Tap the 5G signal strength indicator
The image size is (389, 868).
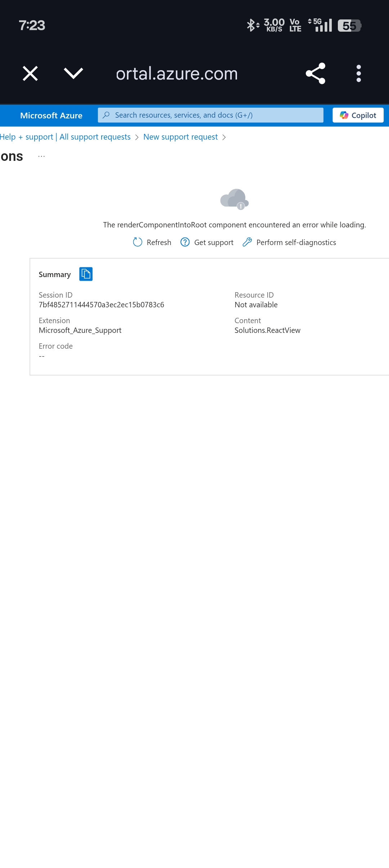click(320, 25)
